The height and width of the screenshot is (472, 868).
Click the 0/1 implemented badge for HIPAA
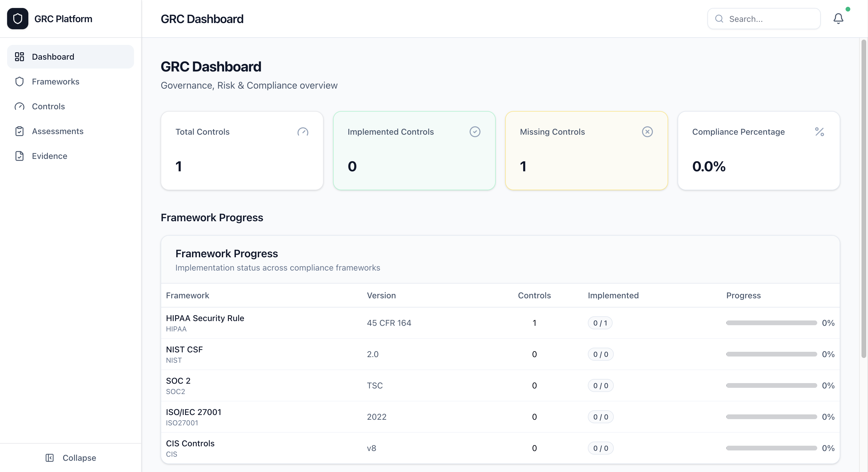point(601,323)
